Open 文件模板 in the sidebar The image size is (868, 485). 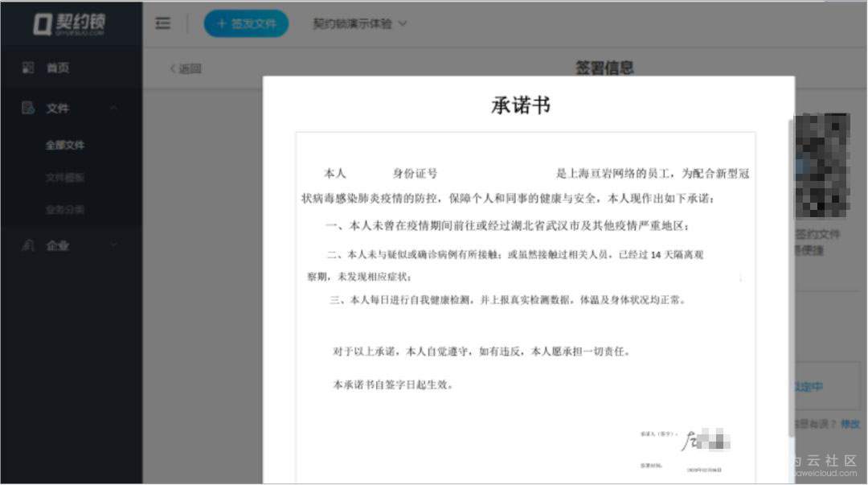click(65, 178)
